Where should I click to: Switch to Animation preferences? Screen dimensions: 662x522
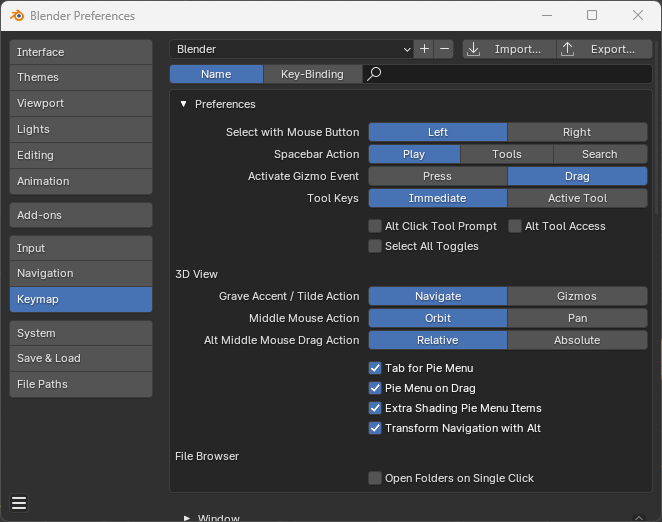[x=81, y=181]
